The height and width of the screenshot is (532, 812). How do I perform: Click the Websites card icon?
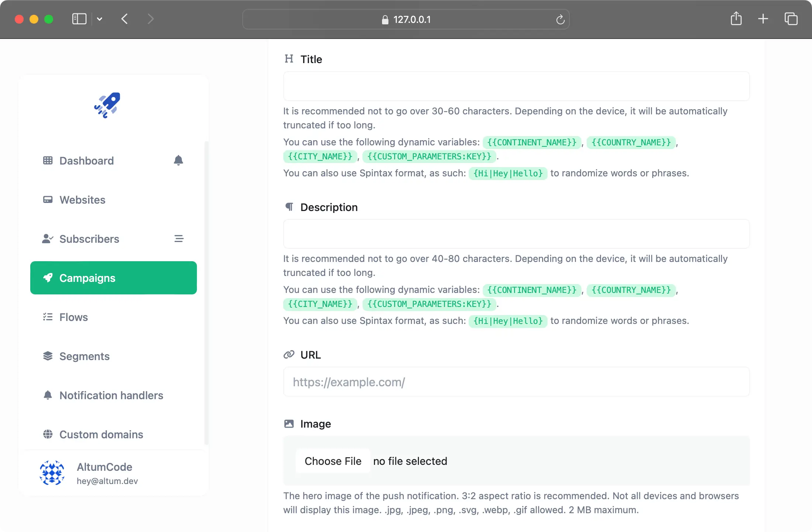48,200
